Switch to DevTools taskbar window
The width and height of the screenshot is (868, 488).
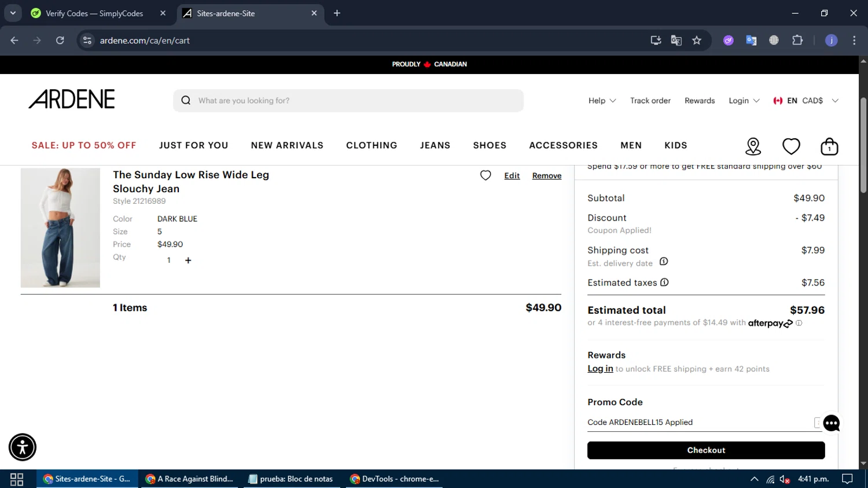(x=395, y=479)
